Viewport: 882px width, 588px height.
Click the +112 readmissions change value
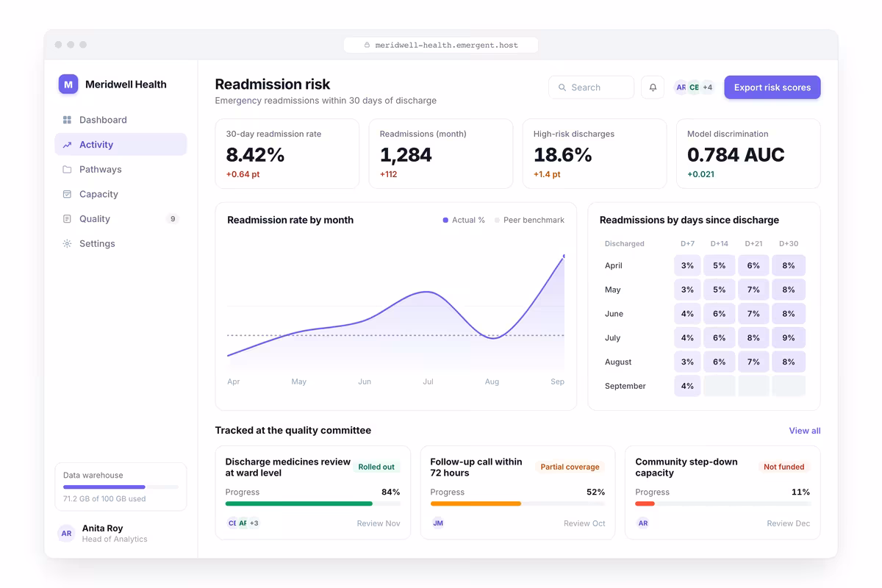388,175
